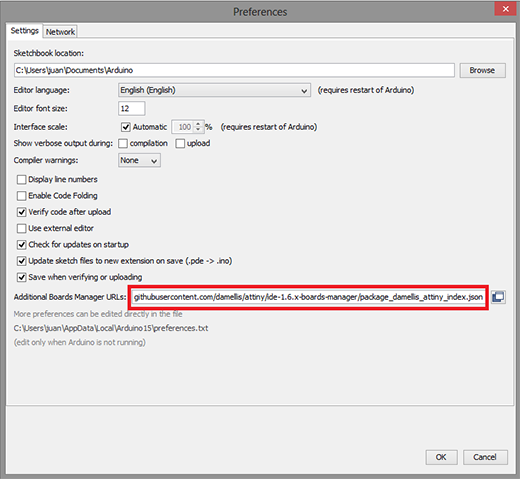
Task: Enable verbose output during compilation
Action: click(x=123, y=143)
